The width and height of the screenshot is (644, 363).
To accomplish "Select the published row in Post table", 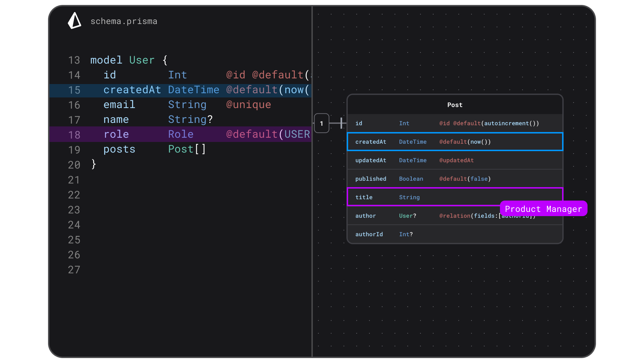I will 455,179.
